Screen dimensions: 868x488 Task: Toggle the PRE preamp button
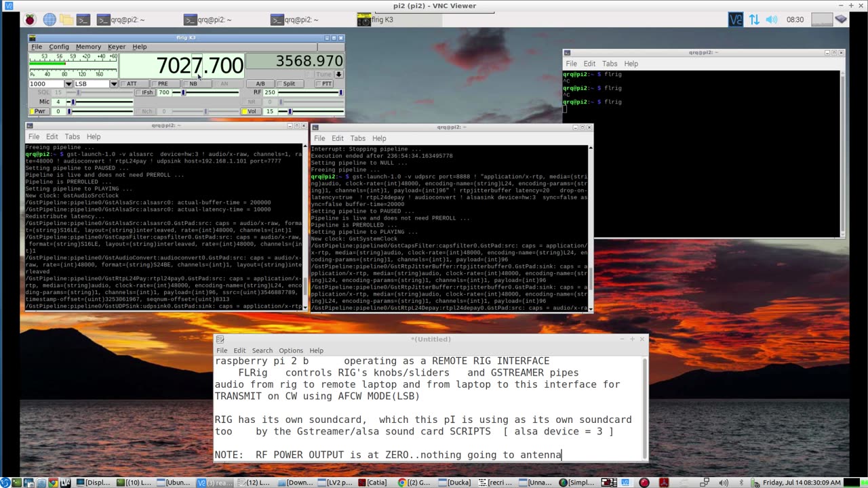[165, 84]
